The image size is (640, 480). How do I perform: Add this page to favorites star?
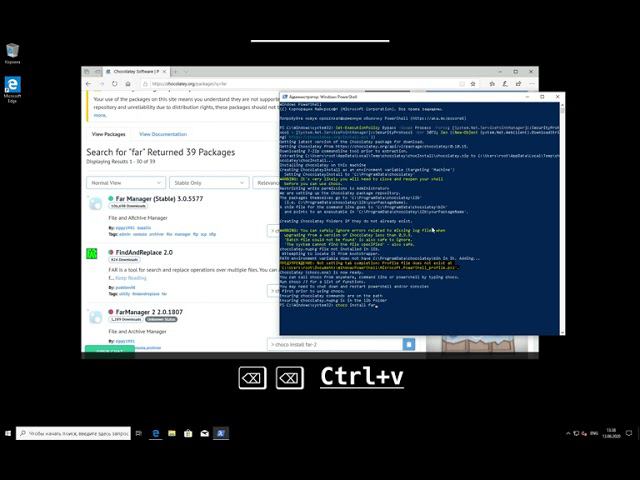[473, 84]
